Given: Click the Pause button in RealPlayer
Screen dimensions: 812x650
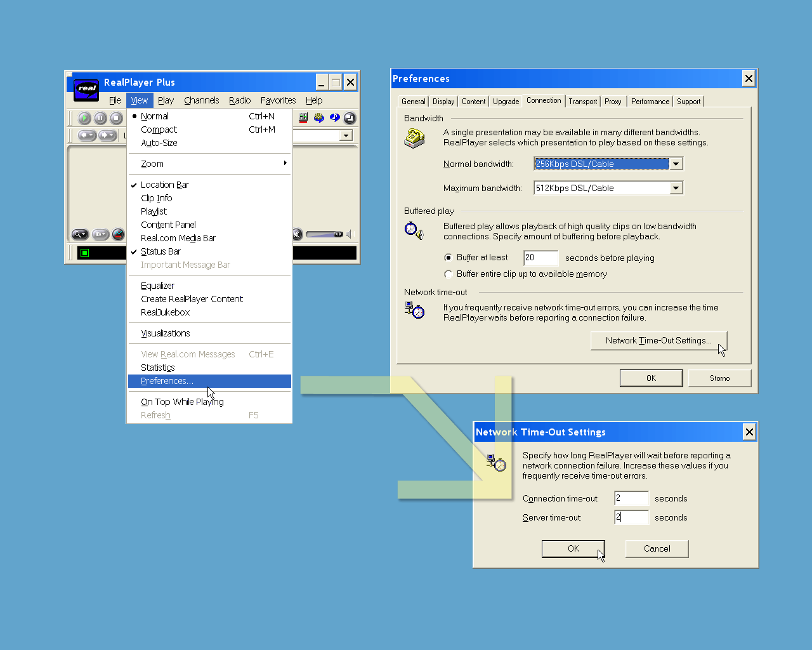Looking at the screenshot, I should 100,117.
